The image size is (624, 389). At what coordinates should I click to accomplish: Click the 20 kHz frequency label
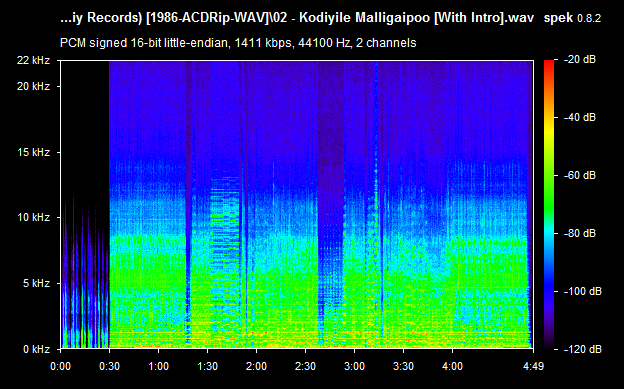(33, 86)
